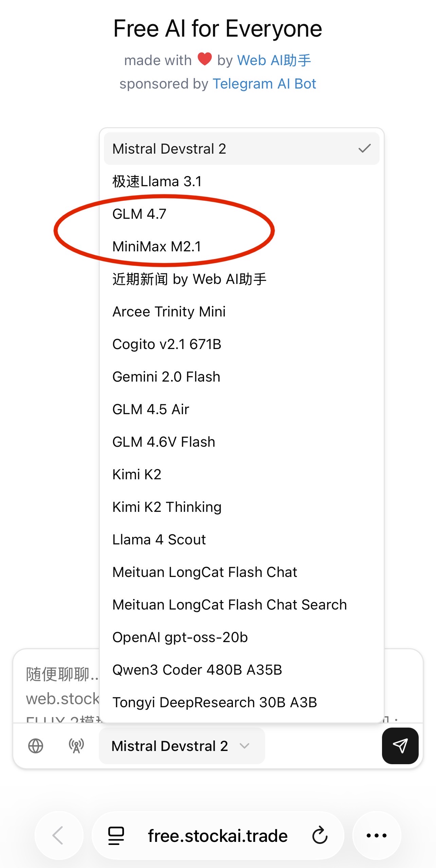Tap the free.stockai.trade address bar
Image resolution: width=436 pixels, height=868 pixels.
coord(218,836)
